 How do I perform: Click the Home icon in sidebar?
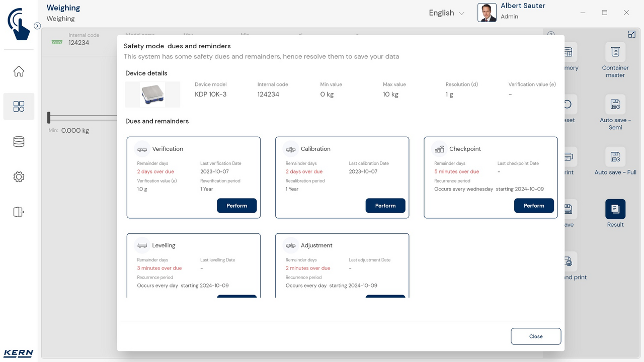pyautogui.click(x=19, y=71)
